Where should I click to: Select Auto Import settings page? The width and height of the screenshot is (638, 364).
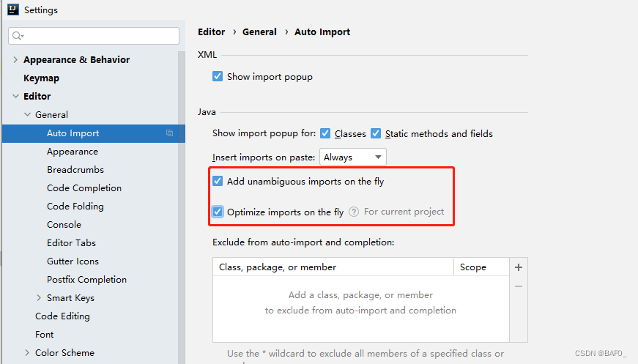[x=94, y=133]
